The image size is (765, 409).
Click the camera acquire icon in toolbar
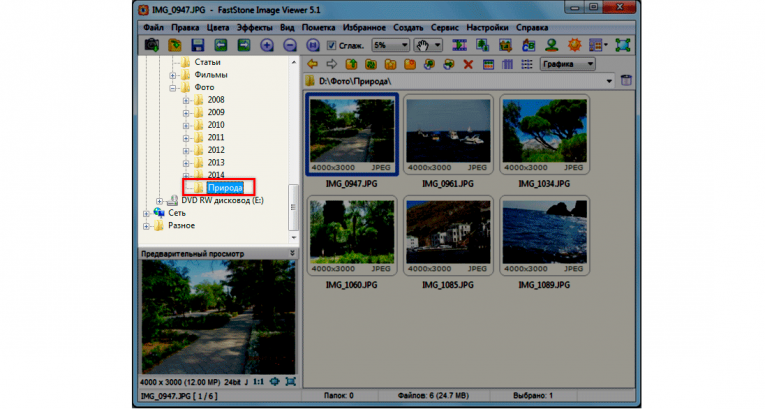[x=151, y=45]
